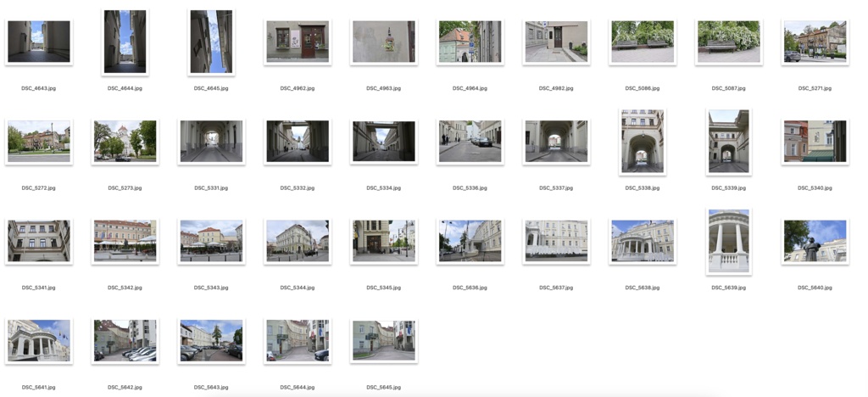868x397 pixels.
Task: Click the file name DSC_5345.jpg
Action: 384,288
